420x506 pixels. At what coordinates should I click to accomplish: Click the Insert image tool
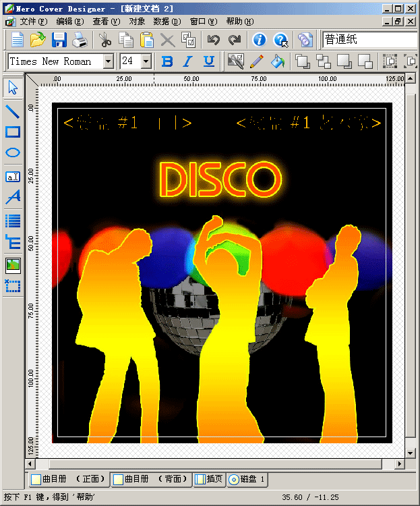(x=13, y=264)
